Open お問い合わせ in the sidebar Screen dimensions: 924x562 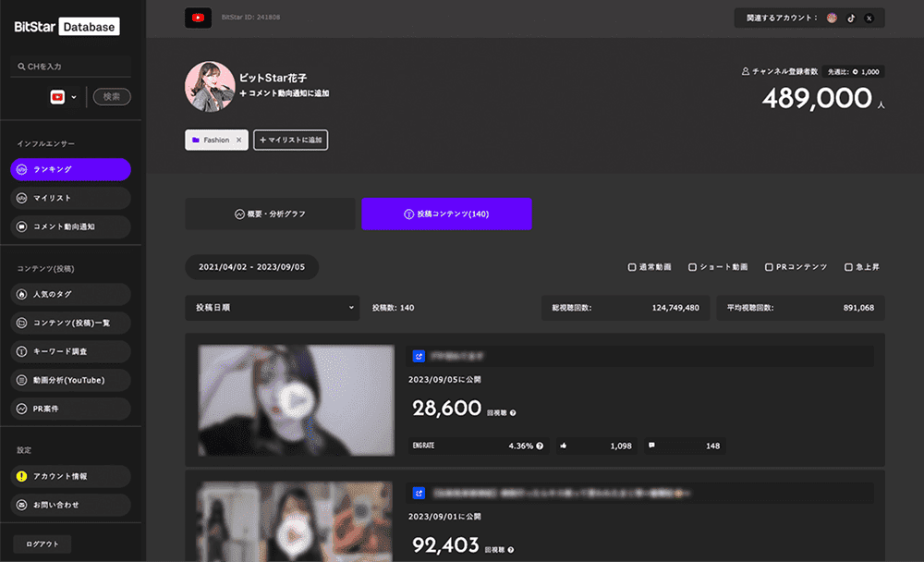[x=71, y=505]
